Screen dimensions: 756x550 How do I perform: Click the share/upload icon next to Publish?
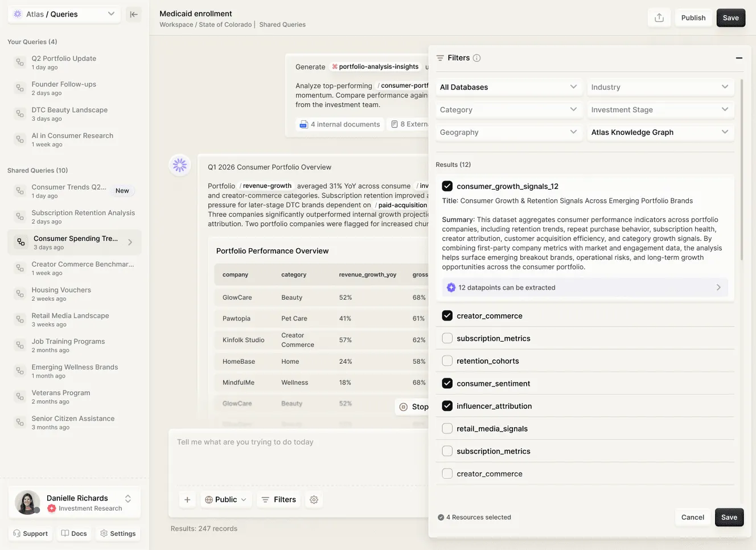[x=659, y=18]
